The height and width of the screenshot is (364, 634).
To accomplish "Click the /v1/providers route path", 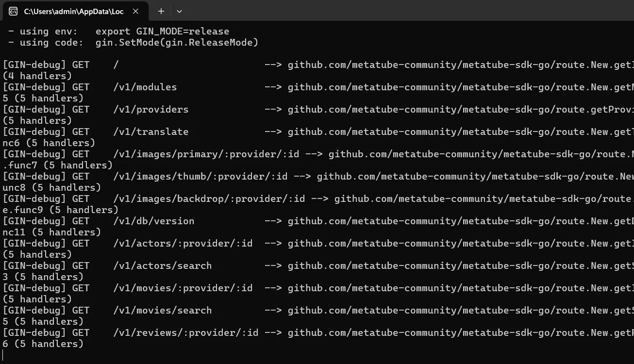I will click(151, 110).
